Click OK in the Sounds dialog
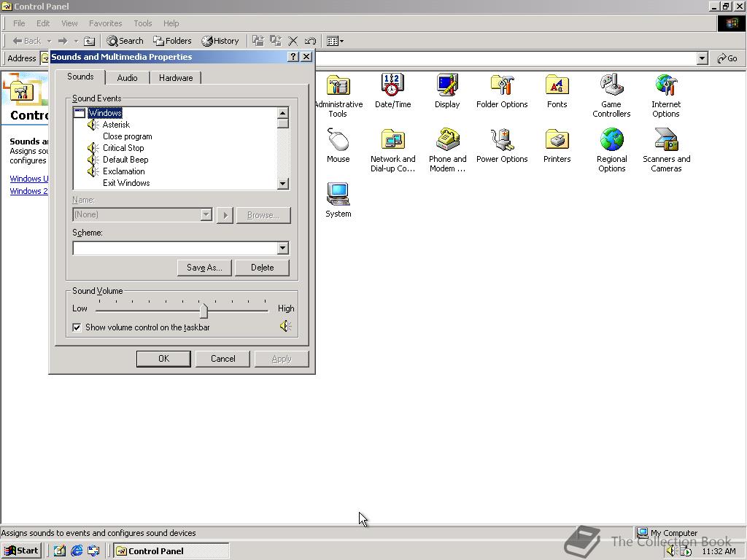The width and height of the screenshot is (747, 560). [x=163, y=359]
